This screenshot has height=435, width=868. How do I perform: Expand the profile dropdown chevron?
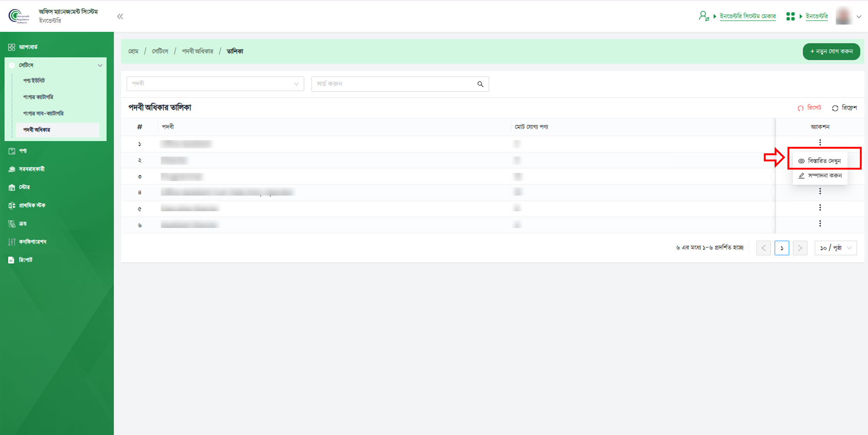(x=859, y=16)
